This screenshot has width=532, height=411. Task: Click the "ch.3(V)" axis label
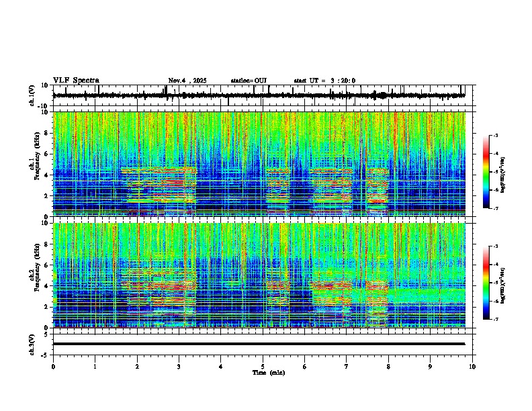coord(32,345)
